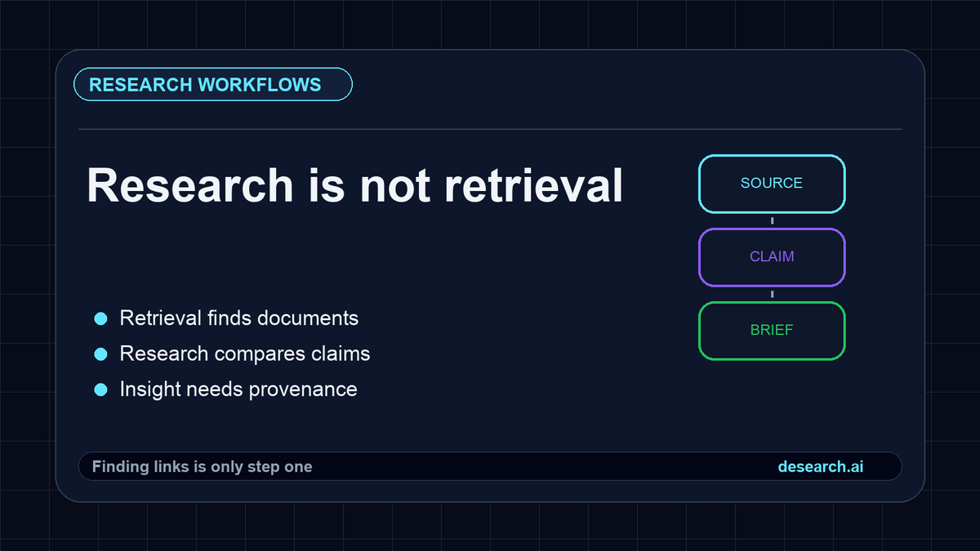980x551 pixels.
Task: Click the green BRIEF box
Action: pyautogui.click(x=772, y=331)
